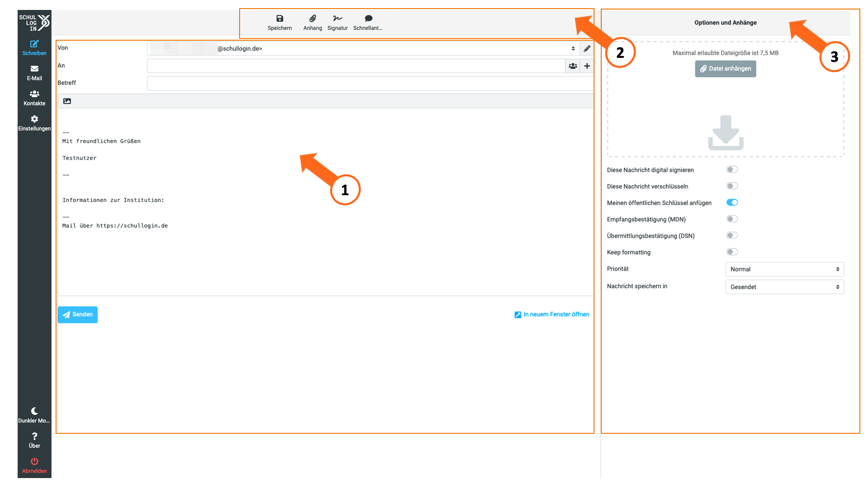Viewport: 868px width, 488px height.
Task: Disable 'Meinen öffentlichen Schlüssel anfügen' toggle
Action: click(x=732, y=202)
